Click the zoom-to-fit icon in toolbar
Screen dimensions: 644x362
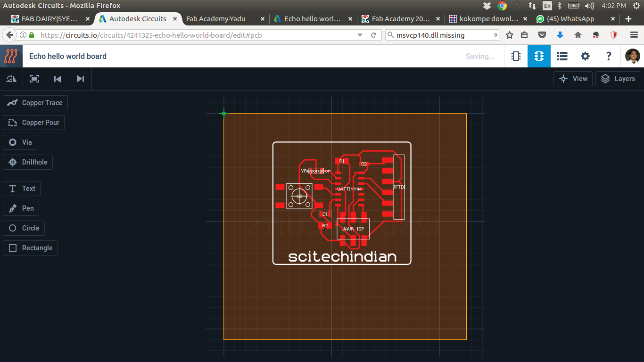point(34,79)
